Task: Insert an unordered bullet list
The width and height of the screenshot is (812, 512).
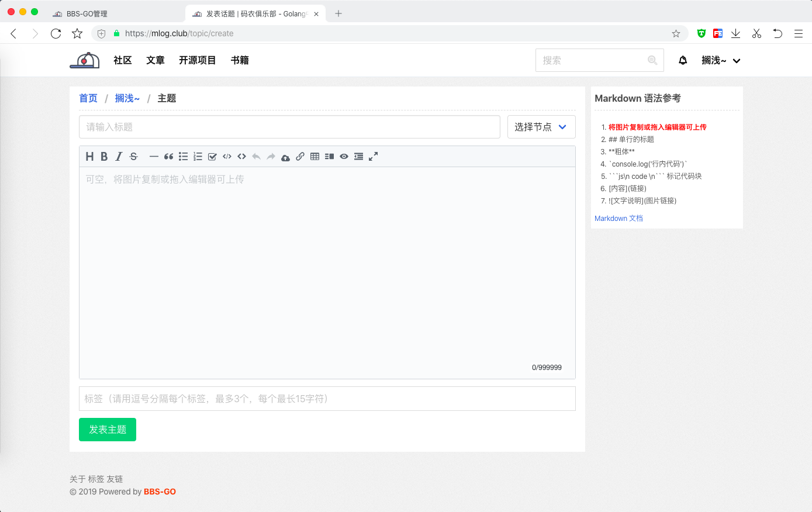Action: pyautogui.click(x=183, y=156)
